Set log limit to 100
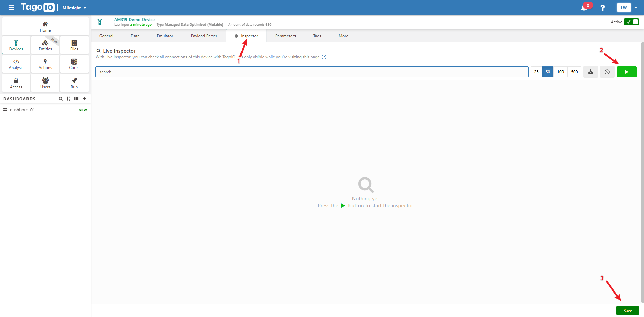644x317 pixels. pos(560,72)
